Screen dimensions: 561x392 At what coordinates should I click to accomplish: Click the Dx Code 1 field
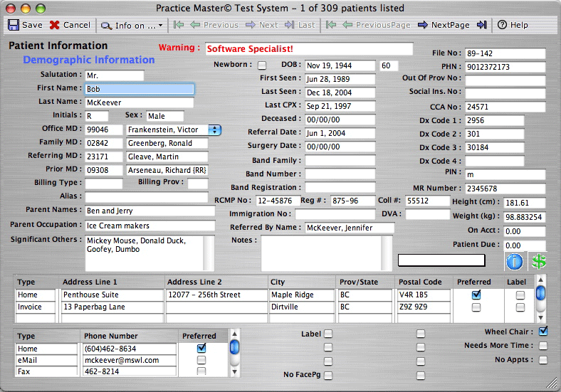point(495,120)
